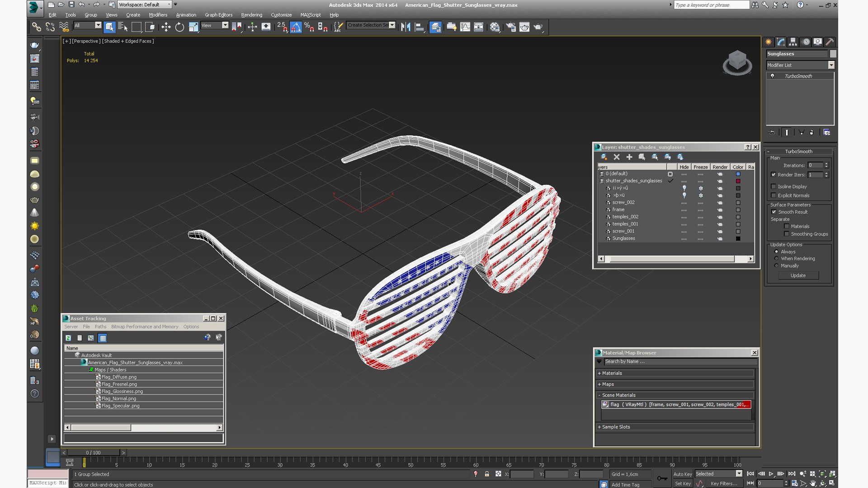This screenshot has height=488, width=868.
Task: Open the Utilities hammer panel tab
Action: [x=830, y=42]
